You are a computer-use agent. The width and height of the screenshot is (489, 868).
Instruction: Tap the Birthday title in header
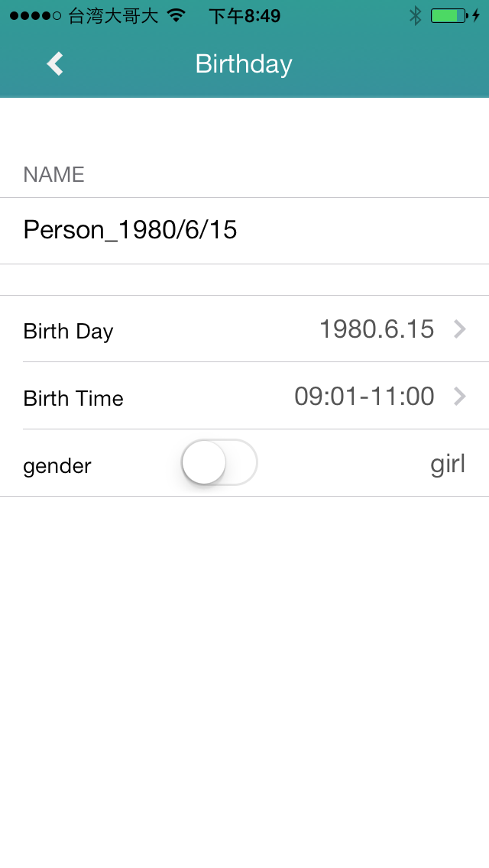(x=244, y=64)
